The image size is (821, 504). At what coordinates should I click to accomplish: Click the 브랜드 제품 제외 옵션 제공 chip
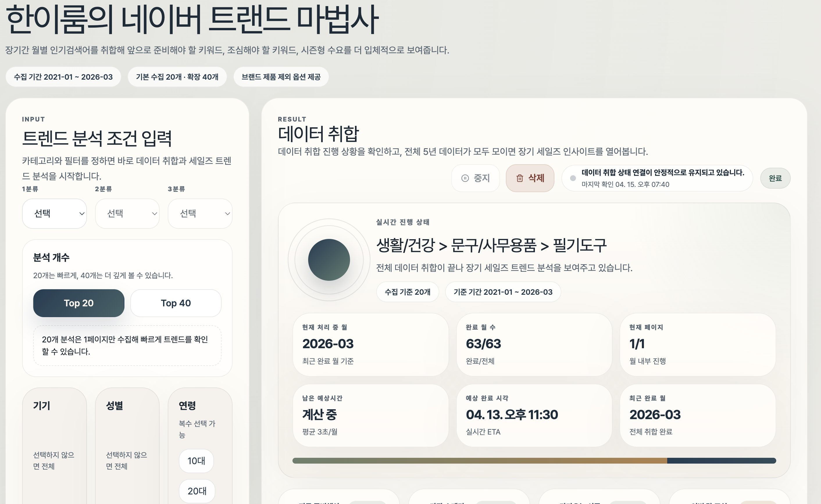(x=281, y=77)
